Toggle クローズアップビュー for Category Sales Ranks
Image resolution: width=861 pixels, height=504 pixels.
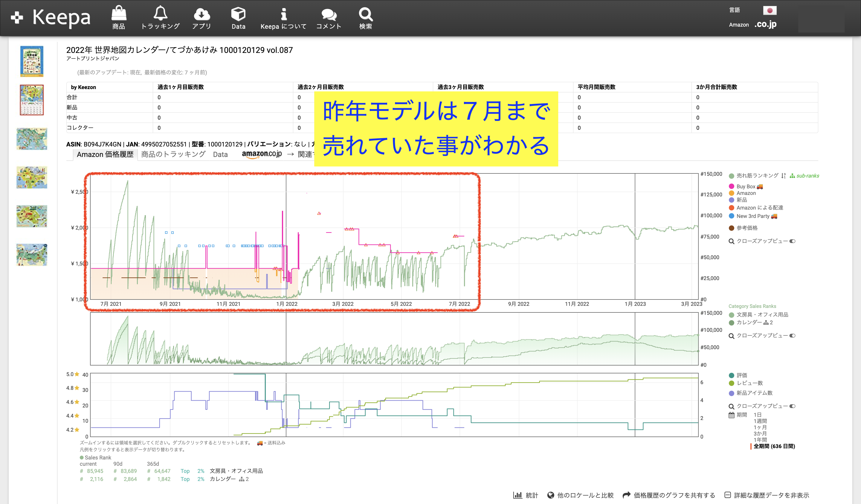(792, 335)
